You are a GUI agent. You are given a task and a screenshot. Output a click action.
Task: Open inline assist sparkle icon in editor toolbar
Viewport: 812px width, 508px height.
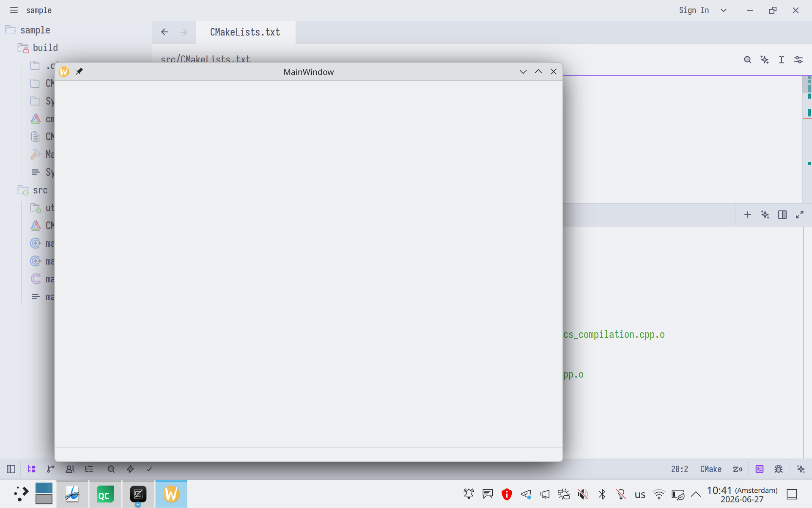point(765,60)
